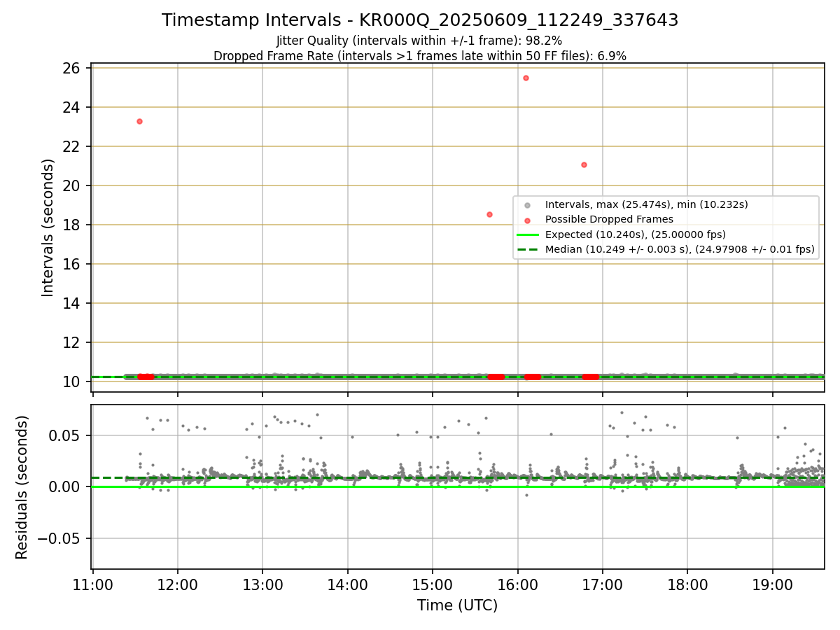The image size is (840, 630).
Task: Click the red dot legend marker for Possible Dropped Frames
Action: pyautogui.click(x=527, y=220)
